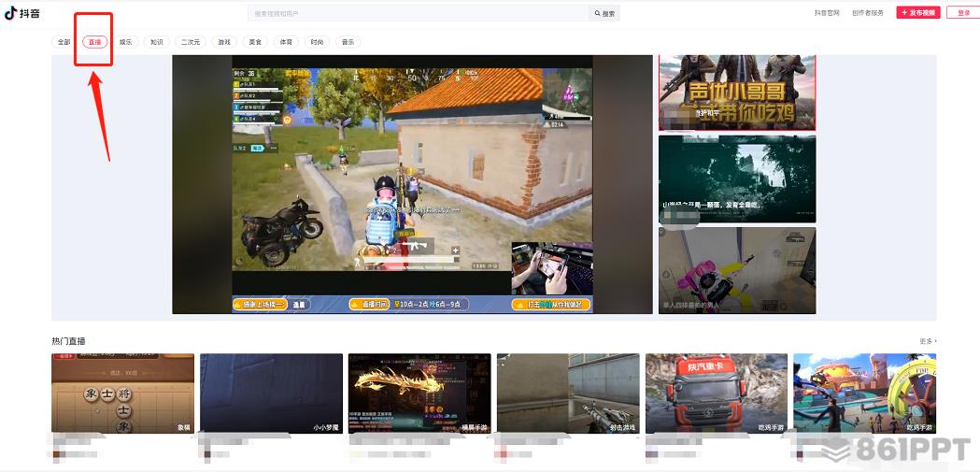
Task: Select the 二次元 category tab
Action: click(190, 42)
